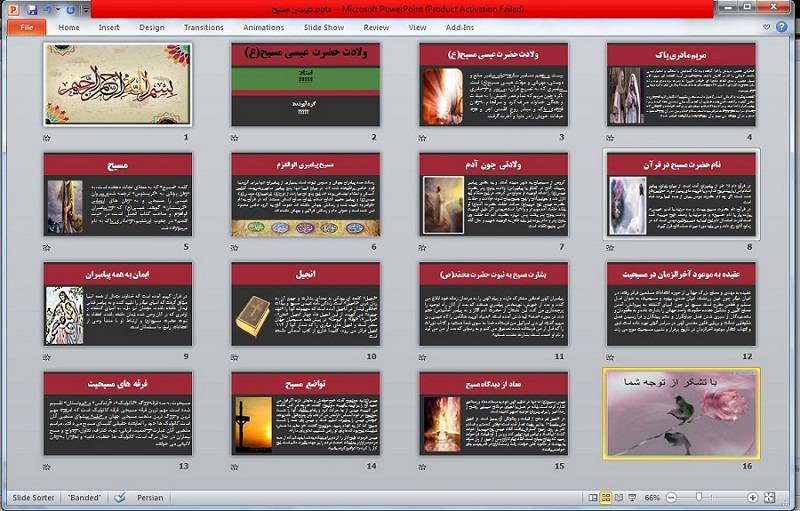800x511 pixels.
Task: Click the zoom out minus button
Action: (x=670, y=497)
